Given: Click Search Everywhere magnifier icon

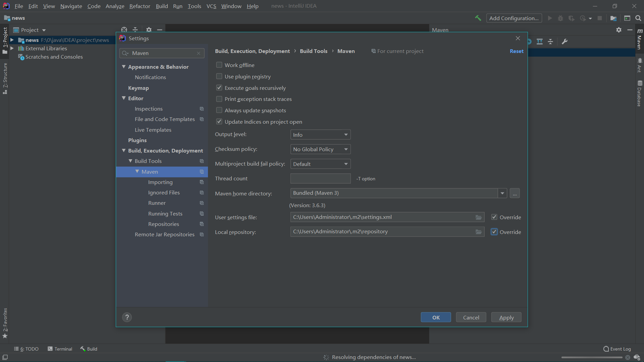Looking at the screenshot, I should [x=638, y=18].
